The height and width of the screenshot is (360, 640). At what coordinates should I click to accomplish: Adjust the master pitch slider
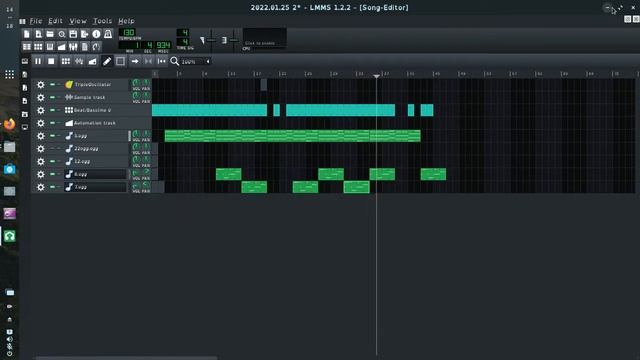tap(233, 40)
